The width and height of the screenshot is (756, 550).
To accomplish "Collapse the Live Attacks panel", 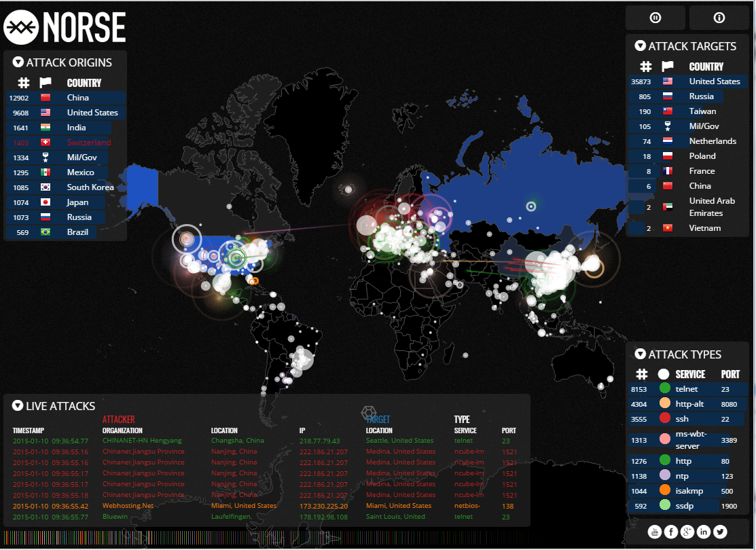I will coord(18,406).
